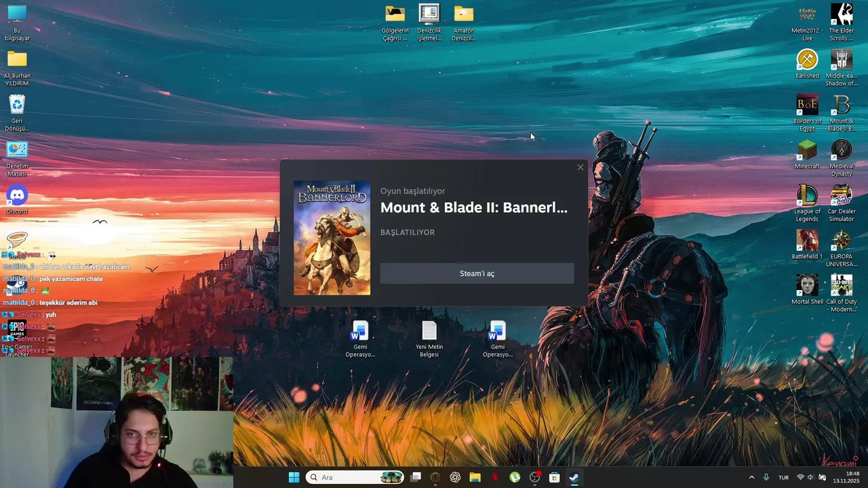Open the right Gemi Operasyo... Word document
Viewport: 868px width, 488px height.
498,340
